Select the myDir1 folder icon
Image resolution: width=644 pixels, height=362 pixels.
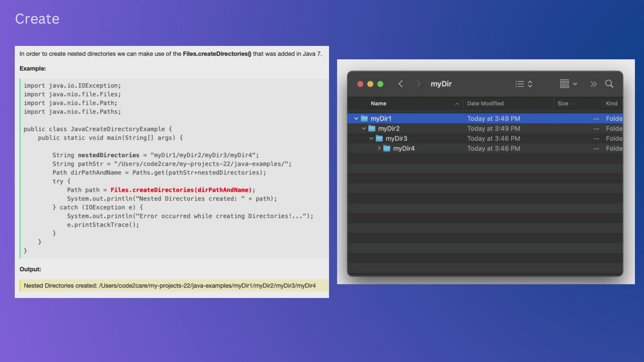pos(364,118)
